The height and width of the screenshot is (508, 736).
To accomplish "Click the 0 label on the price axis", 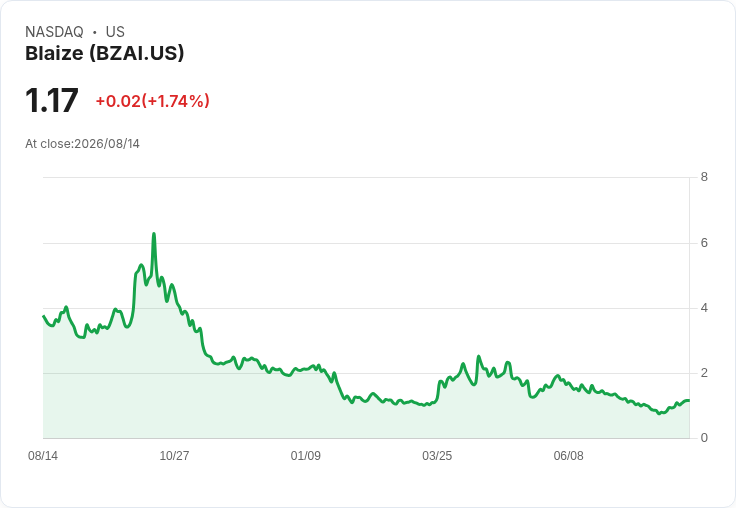I will tap(704, 438).
